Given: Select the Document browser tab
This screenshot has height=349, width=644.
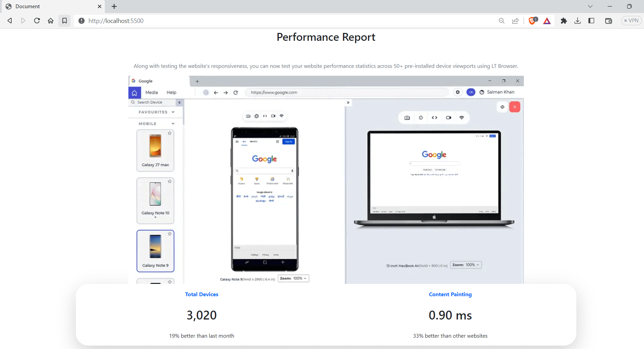Looking at the screenshot, I should [x=51, y=6].
